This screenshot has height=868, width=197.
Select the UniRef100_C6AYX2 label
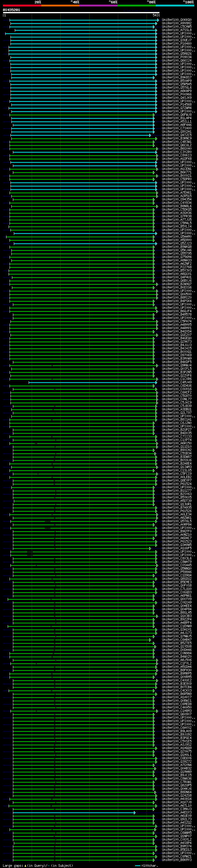pyautogui.click(x=176, y=728)
